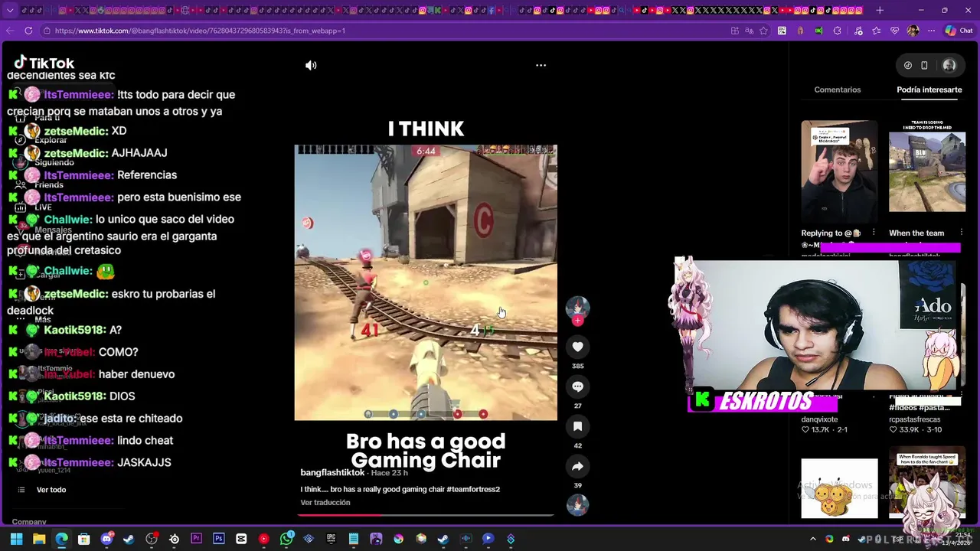Viewport: 980px width, 551px height.
Task: Mute the TikTok video sound
Action: tap(311, 66)
